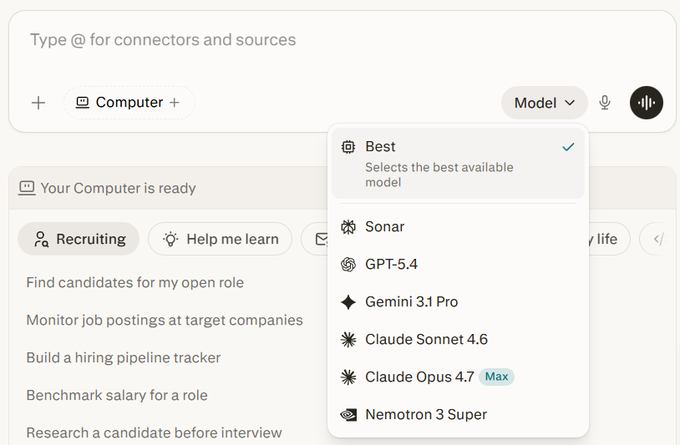This screenshot has width=680, height=445.
Task: Click the Gemini 3.1 Pro star icon
Action: [348, 302]
